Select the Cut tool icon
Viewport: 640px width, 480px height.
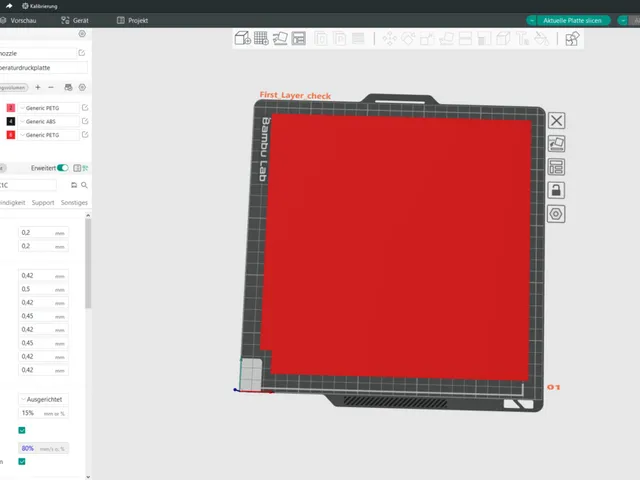pyautogui.click(x=465, y=39)
